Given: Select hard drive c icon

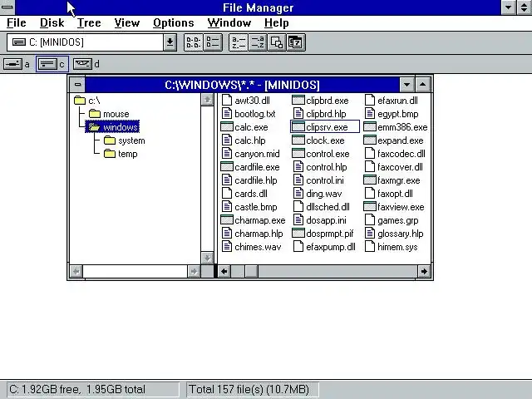Looking at the screenshot, I should coord(47,64).
